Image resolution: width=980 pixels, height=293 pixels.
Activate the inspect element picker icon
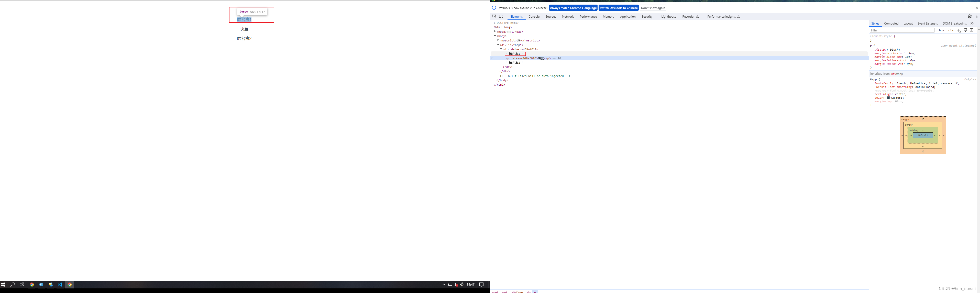[494, 16]
